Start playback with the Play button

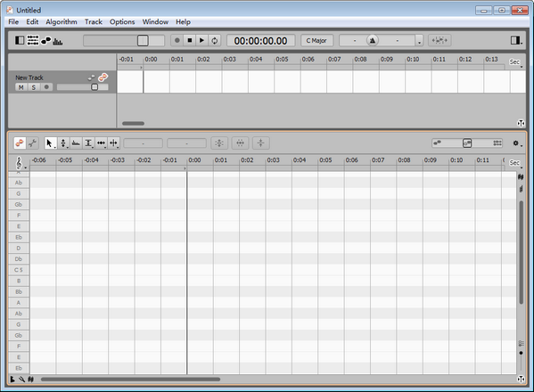tap(202, 40)
